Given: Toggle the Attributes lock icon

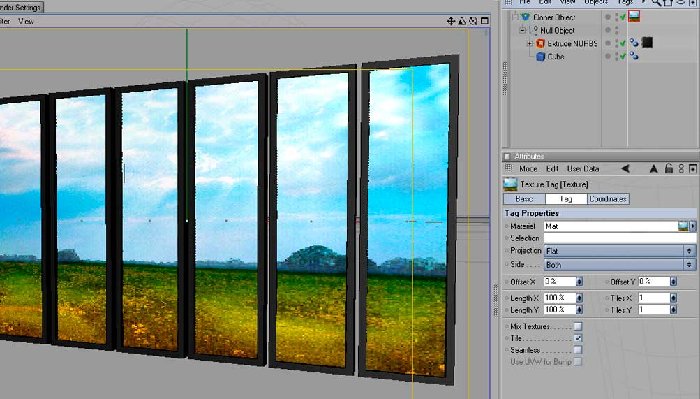Looking at the screenshot, I should click(668, 168).
